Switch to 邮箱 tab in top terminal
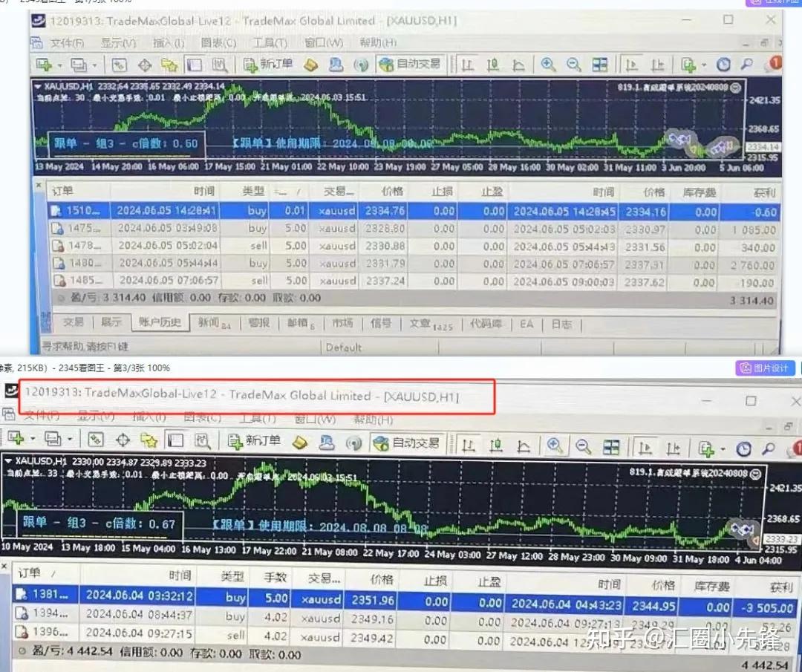Viewport: 802px width, 672px height. [300, 323]
